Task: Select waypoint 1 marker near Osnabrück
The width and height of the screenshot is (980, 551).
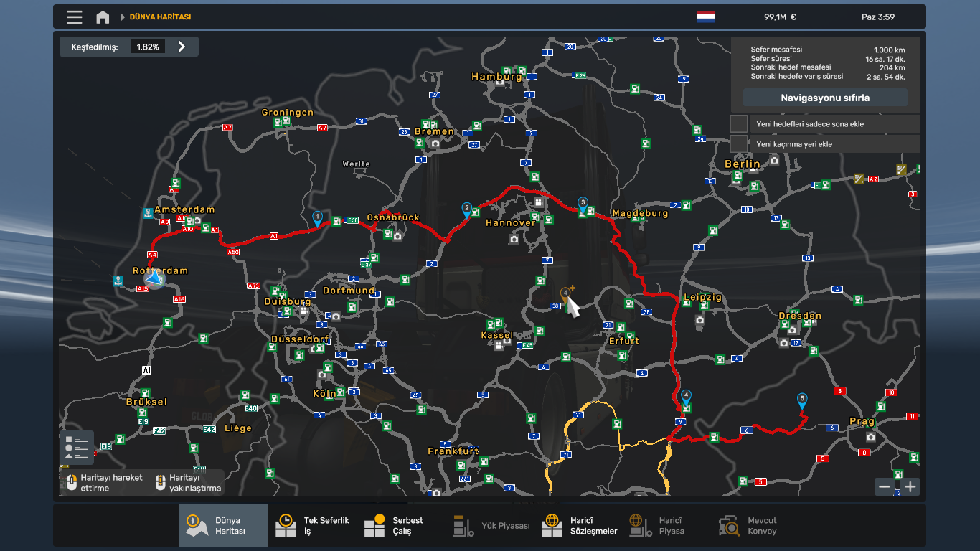Action: tap(317, 218)
